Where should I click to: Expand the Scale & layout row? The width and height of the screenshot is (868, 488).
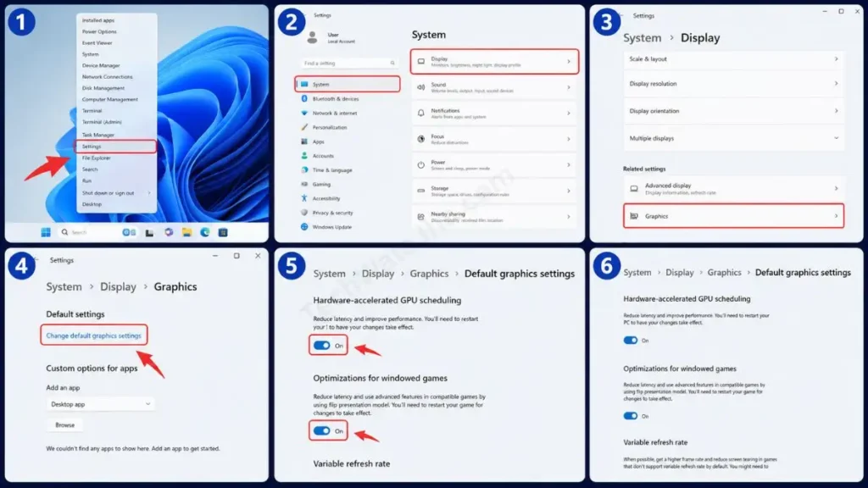(733, 58)
